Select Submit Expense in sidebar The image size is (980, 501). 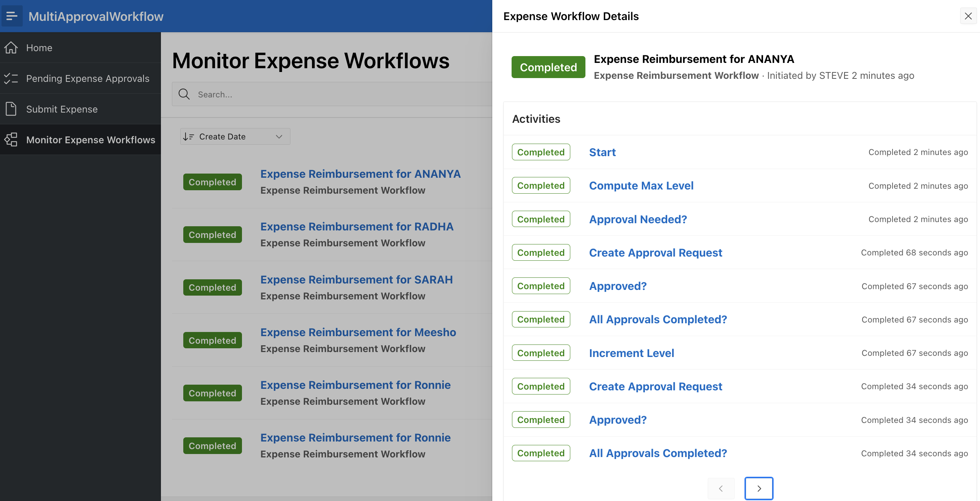[x=62, y=109]
